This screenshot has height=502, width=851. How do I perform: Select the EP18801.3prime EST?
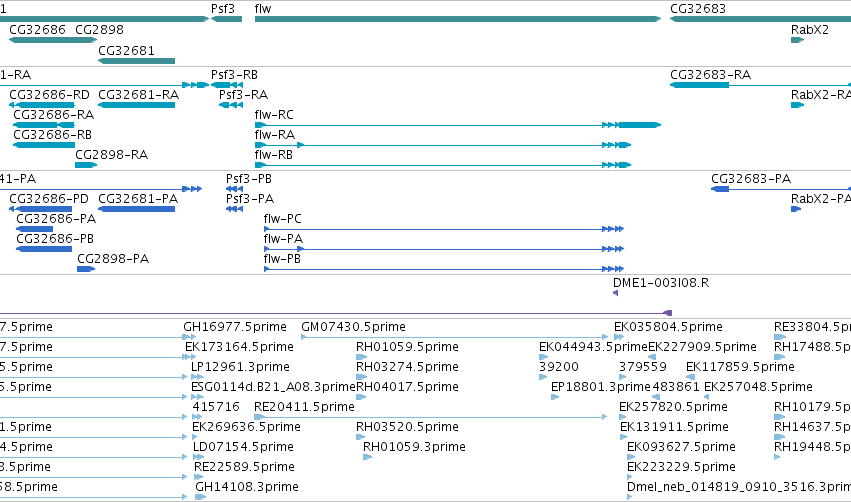[x=555, y=397]
